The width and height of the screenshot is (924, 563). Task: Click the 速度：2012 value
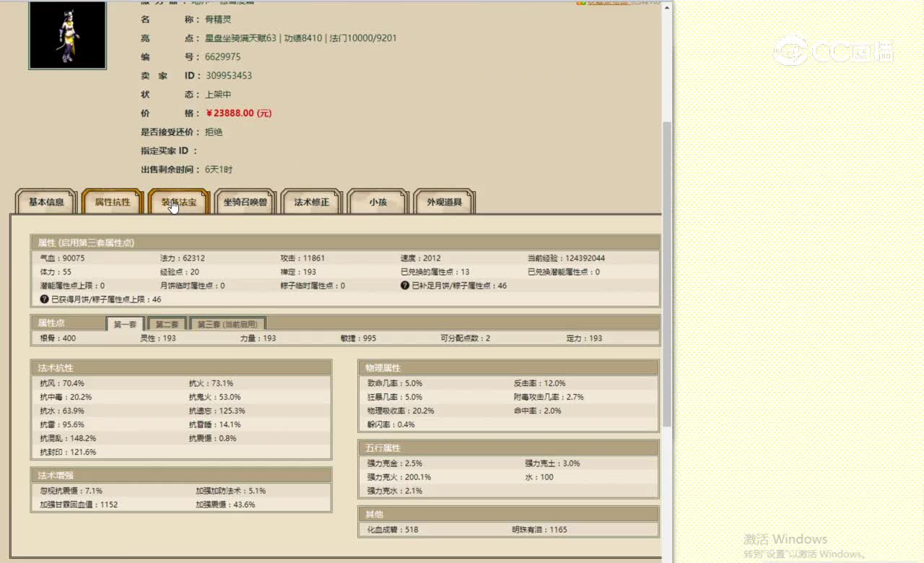tap(421, 258)
